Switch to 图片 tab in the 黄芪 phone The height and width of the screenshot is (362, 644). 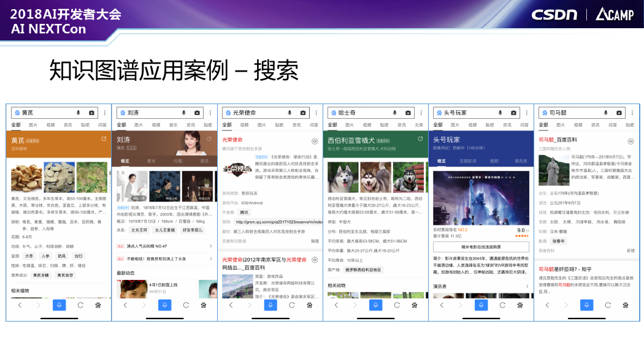click(33, 125)
